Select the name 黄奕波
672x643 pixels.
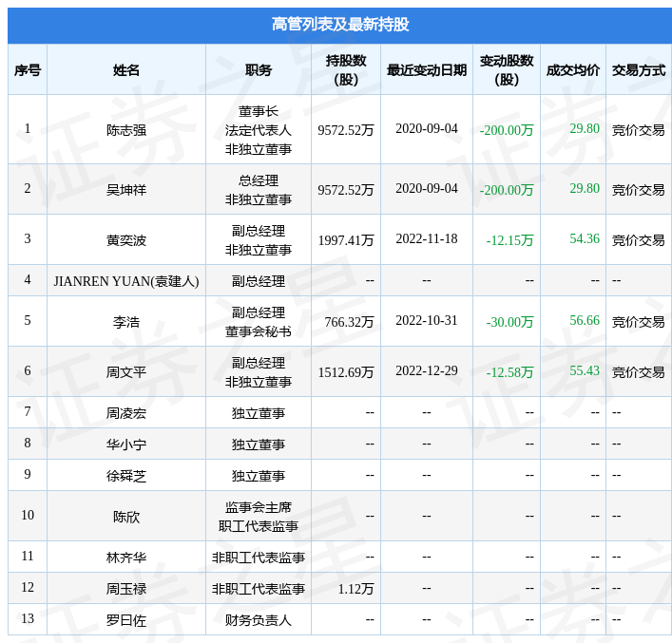[126, 240]
